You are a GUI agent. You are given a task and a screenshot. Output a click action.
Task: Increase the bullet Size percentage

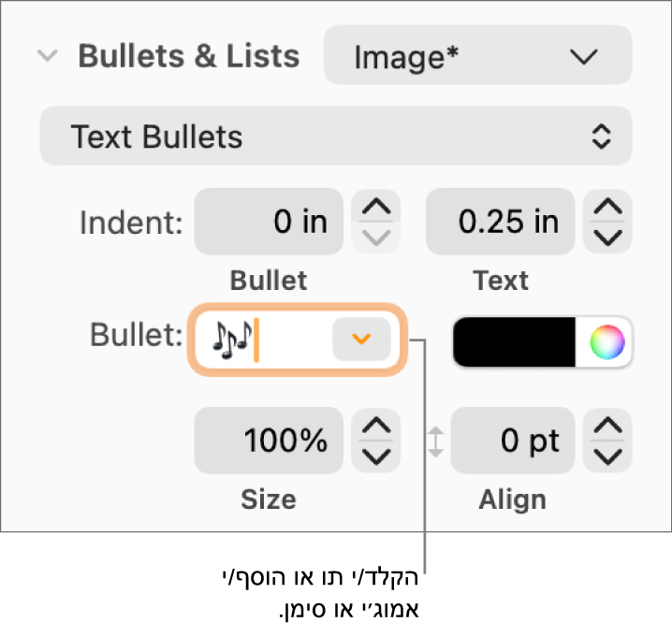tap(376, 427)
